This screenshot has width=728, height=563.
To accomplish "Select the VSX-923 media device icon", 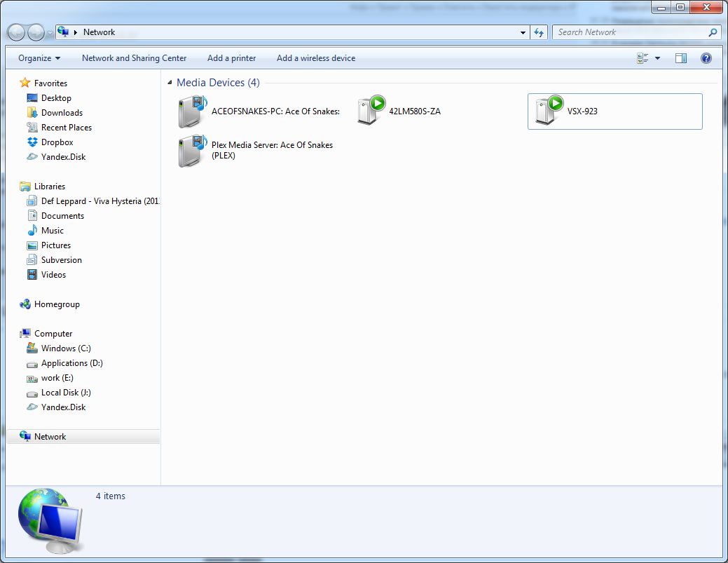I will [549, 111].
